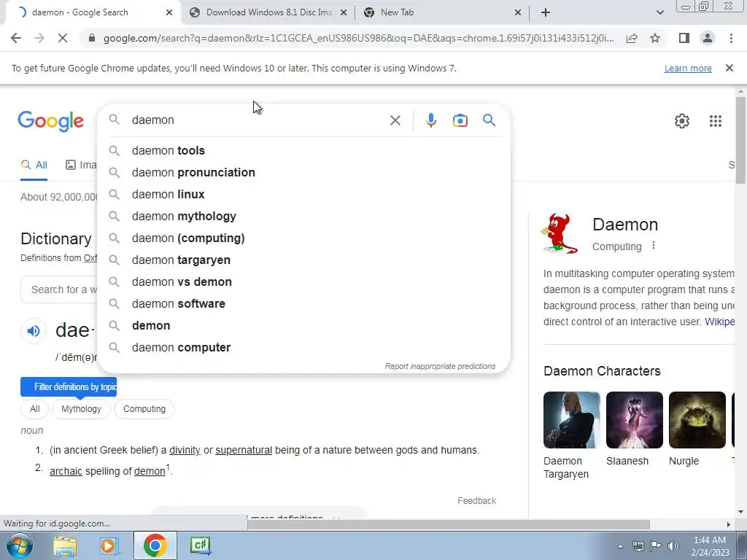Choose suggestion daemon (computing)
The height and width of the screenshot is (560, 747).
303,238
